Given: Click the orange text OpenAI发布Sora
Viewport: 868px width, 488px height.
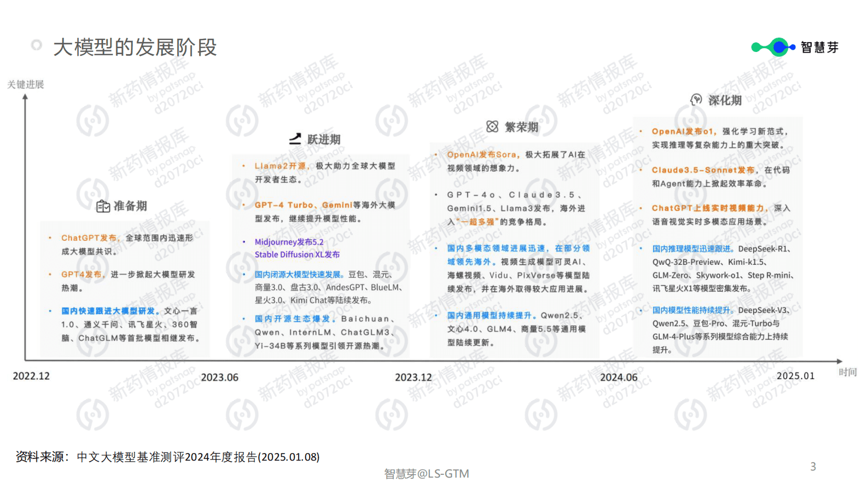Looking at the screenshot, I should click(482, 155).
